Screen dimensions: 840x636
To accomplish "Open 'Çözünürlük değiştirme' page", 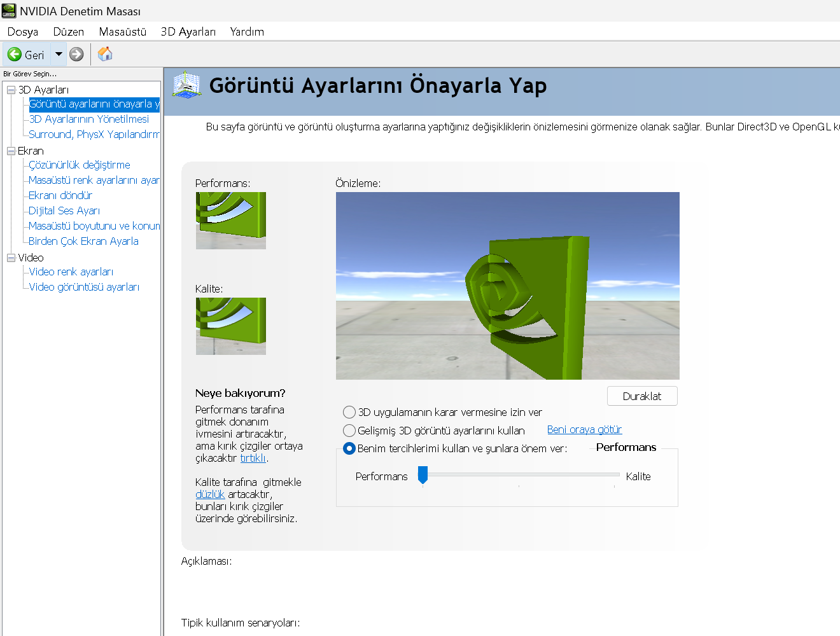I will tap(80, 165).
